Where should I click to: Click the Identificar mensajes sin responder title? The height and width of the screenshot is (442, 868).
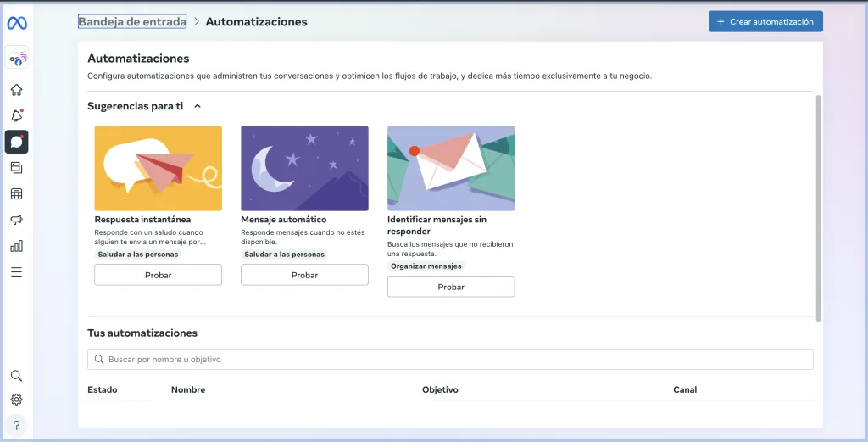pos(437,226)
